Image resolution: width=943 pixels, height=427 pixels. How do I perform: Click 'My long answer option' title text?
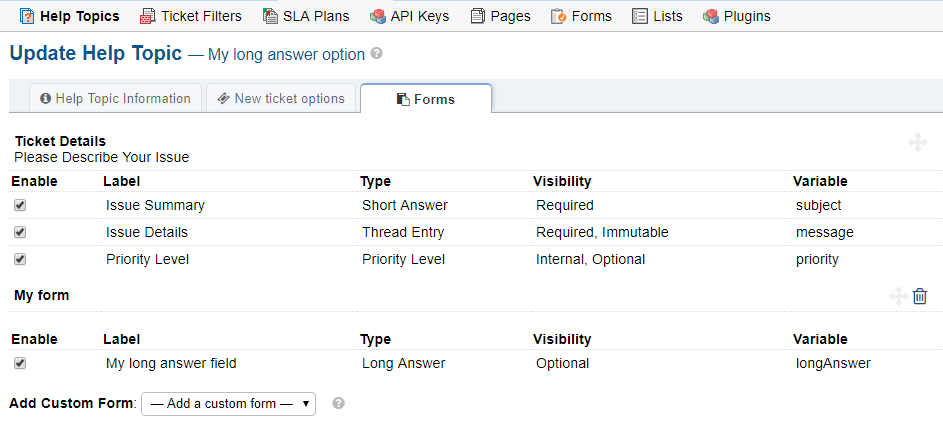pos(286,55)
